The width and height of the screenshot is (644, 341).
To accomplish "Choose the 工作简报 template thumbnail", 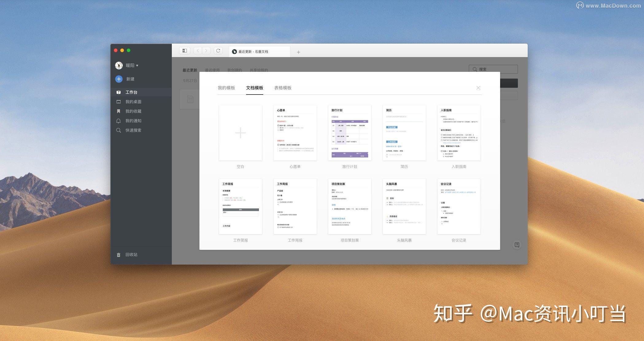I will [241, 207].
